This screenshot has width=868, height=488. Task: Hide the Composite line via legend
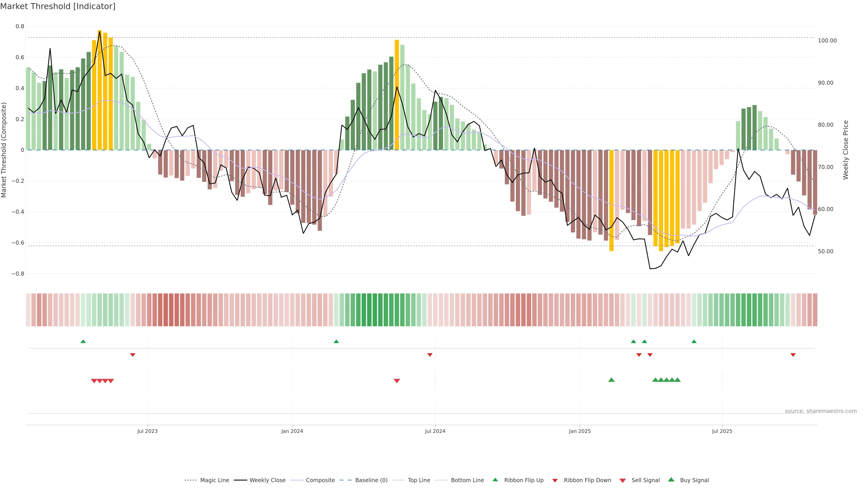tap(320, 480)
